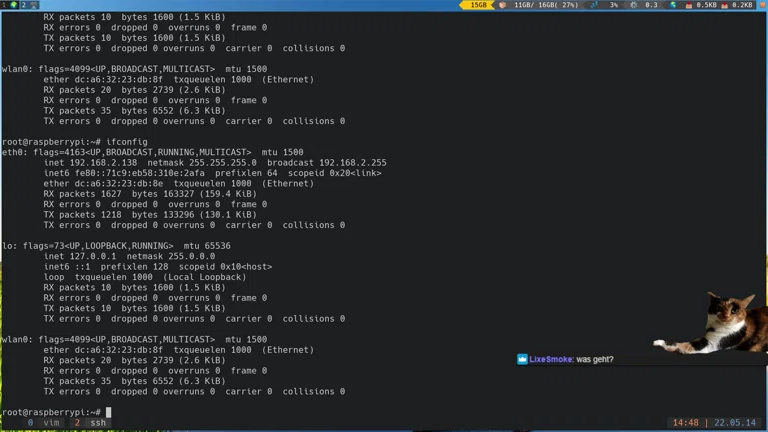Click the globe network icon in status bar
768x432 pixels.
tap(673, 5)
